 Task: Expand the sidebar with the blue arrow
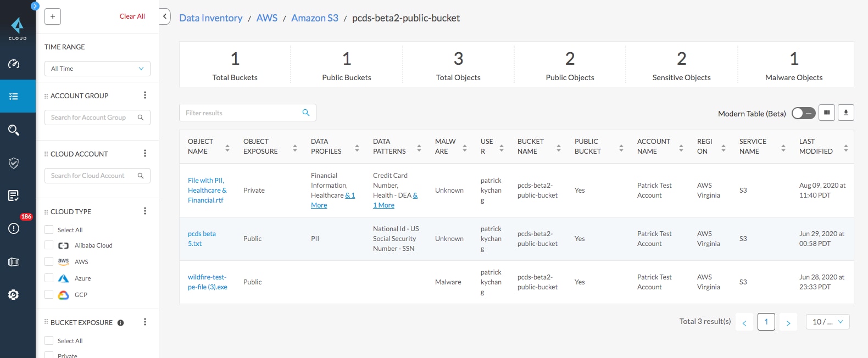point(35,6)
